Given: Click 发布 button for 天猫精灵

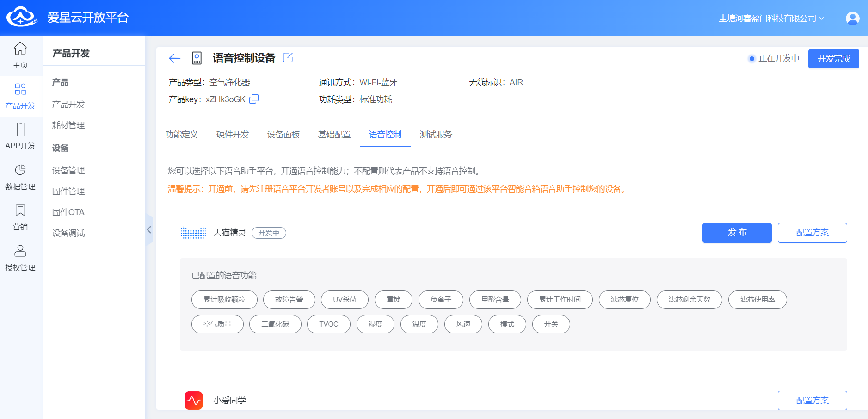Looking at the screenshot, I should coord(737,233).
